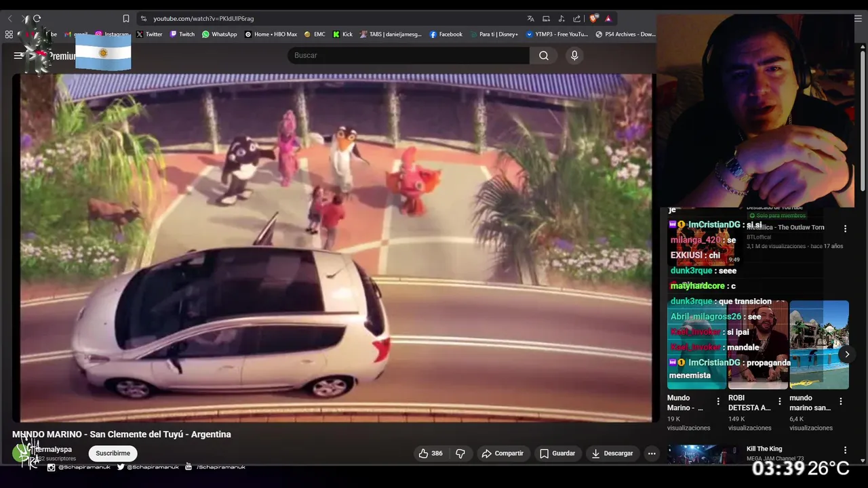Open the Twitch bookmark
The height and width of the screenshot is (488, 868).
click(x=182, y=34)
